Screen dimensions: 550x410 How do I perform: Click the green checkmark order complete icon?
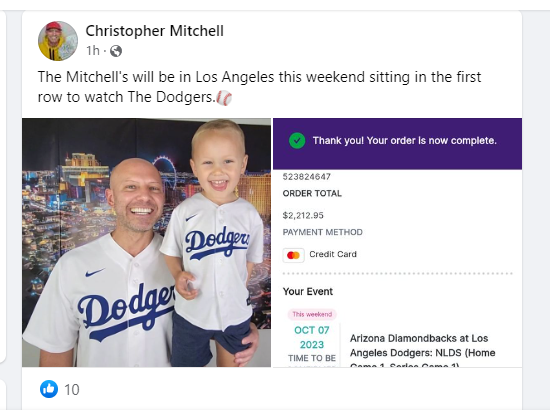coord(297,141)
